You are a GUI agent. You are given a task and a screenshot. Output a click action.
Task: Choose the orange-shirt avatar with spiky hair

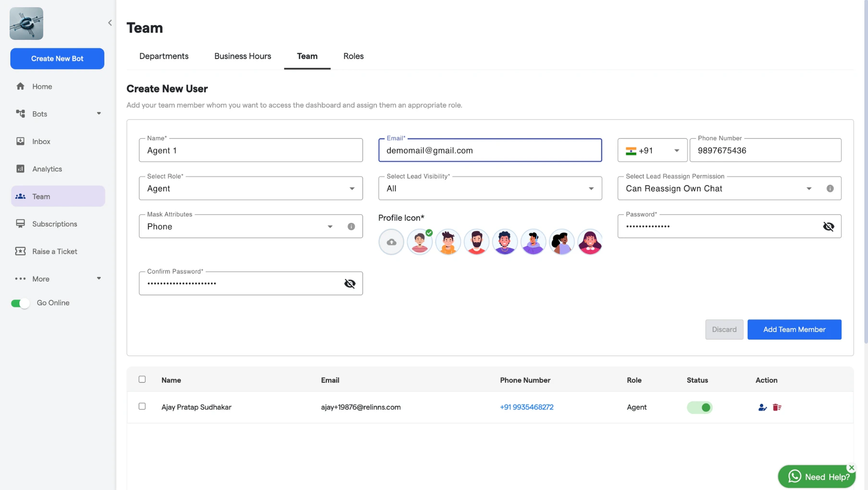[448, 242]
